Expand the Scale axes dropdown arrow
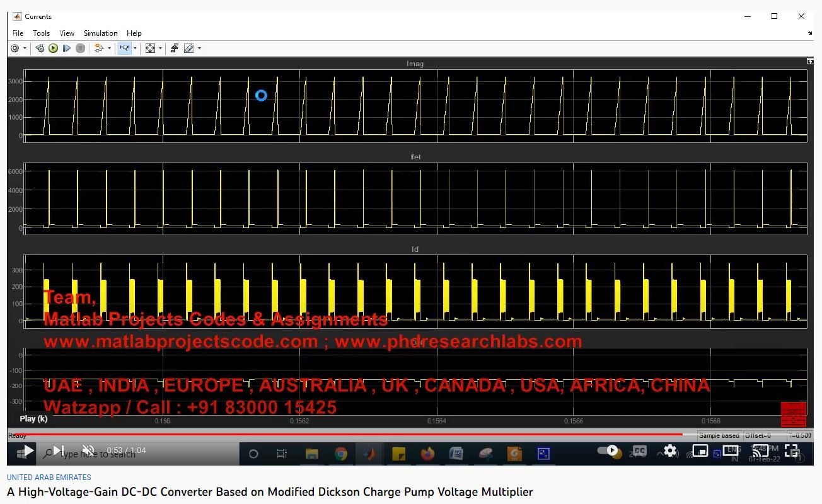Image resolution: width=822 pixels, height=504 pixels. click(x=160, y=49)
